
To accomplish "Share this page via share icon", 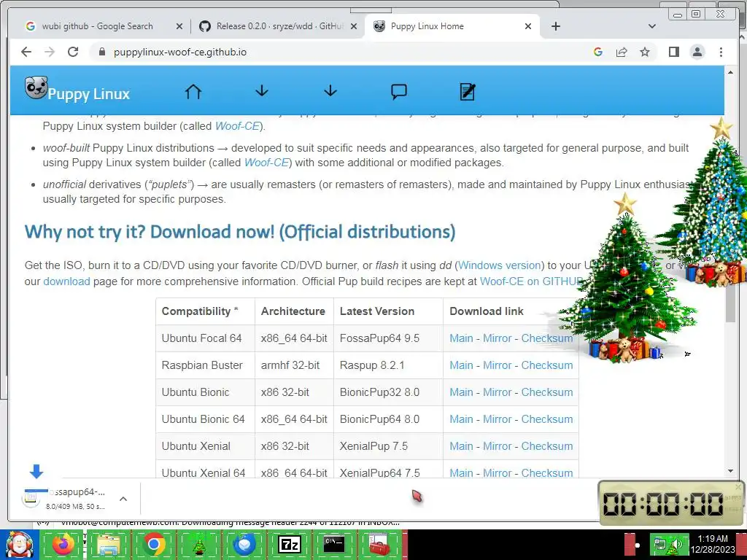I will pyautogui.click(x=622, y=52).
